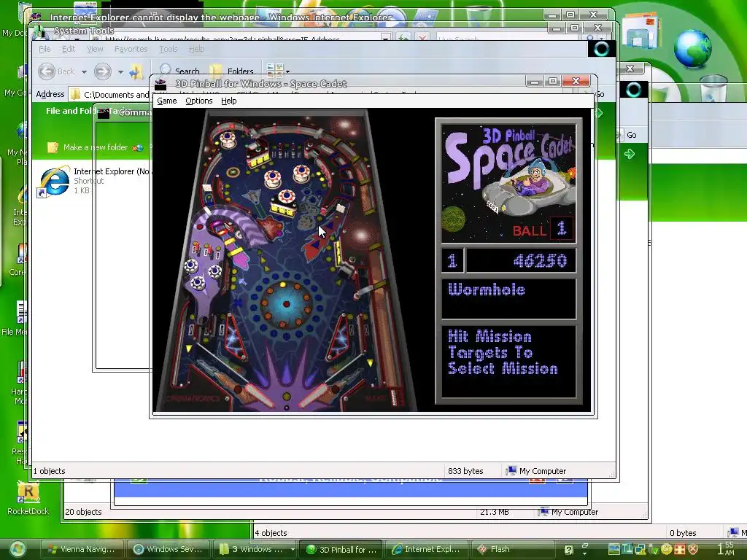Click the green Go arrow icon
The image size is (747, 560).
tap(630, 154)
